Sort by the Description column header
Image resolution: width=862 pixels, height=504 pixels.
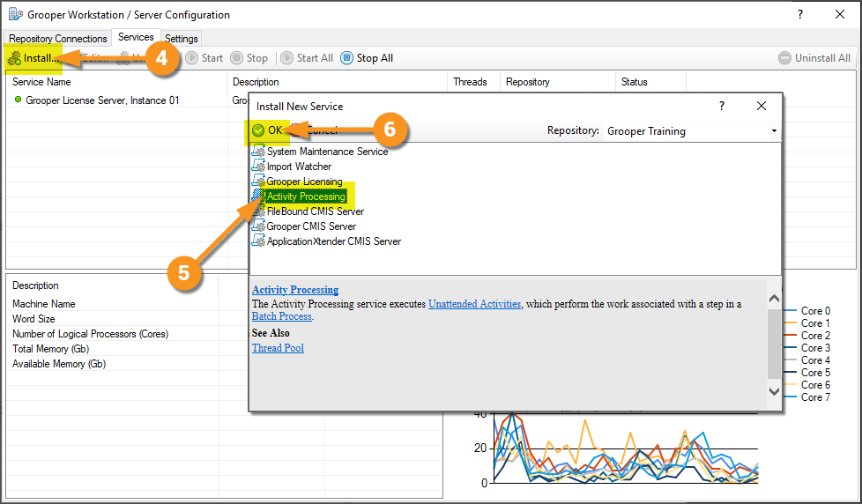[x=337, y=82]
